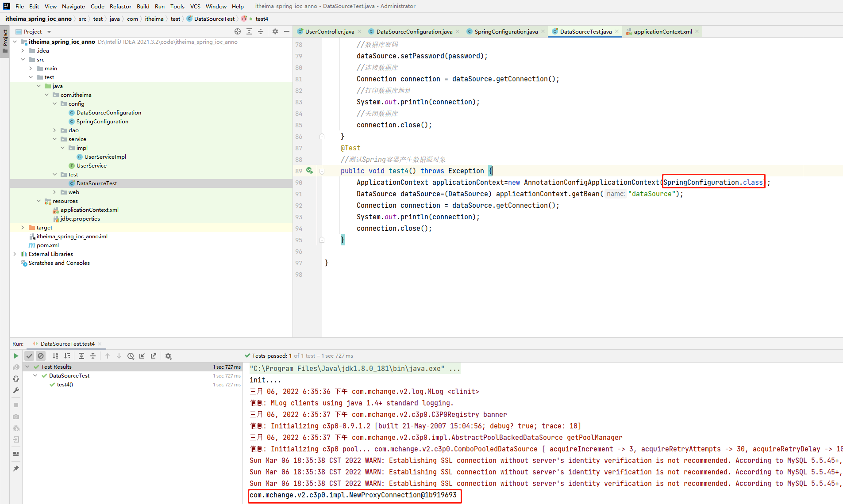Image resolution: width=843 pixels, height=504 pixels.
Task: Toggle Show Ignored tests filter
Action: 41,356
